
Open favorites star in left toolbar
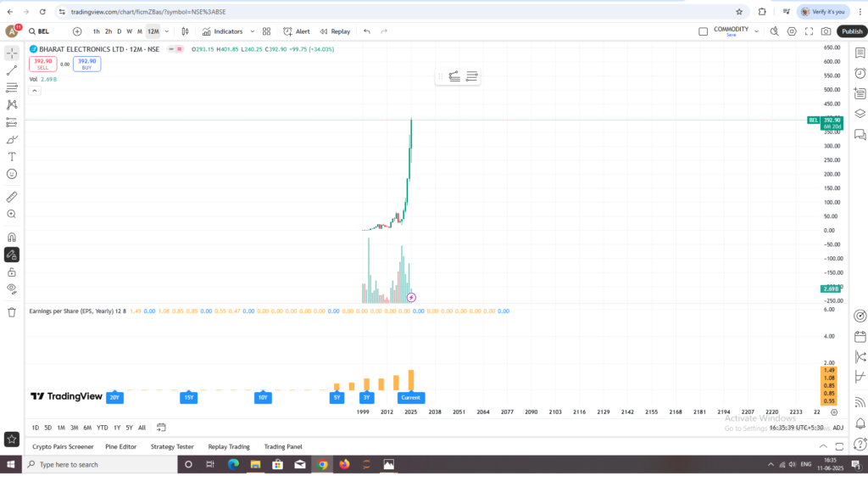click(12, 439)
